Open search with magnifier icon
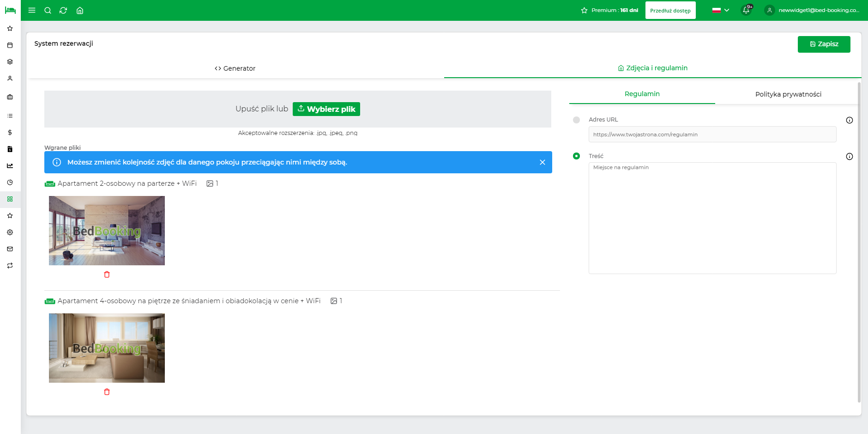 [x=48, y=10]
